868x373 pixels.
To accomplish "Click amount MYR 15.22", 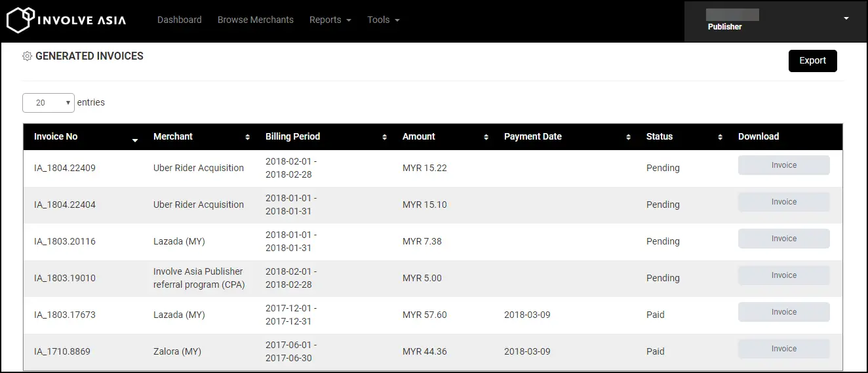I will pos(425,168).
